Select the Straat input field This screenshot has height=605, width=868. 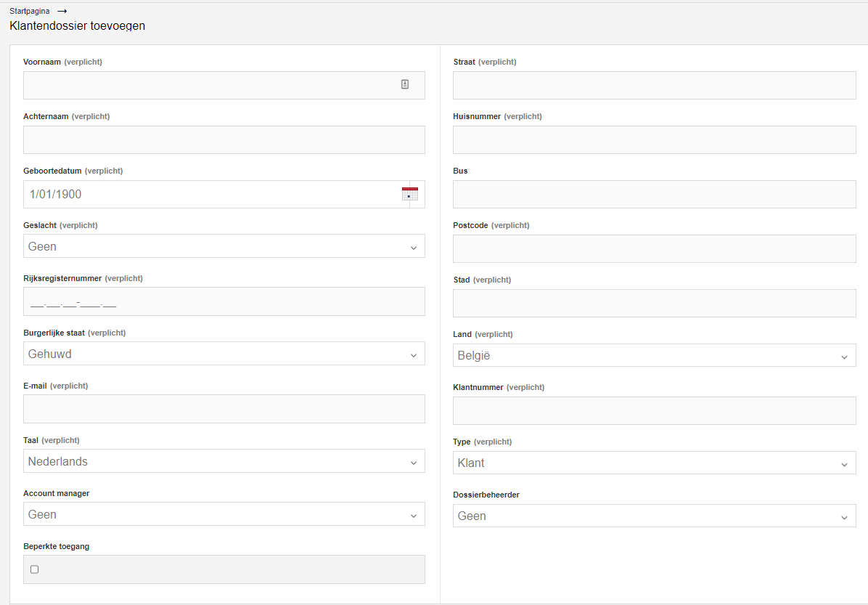tap(654, 85)
